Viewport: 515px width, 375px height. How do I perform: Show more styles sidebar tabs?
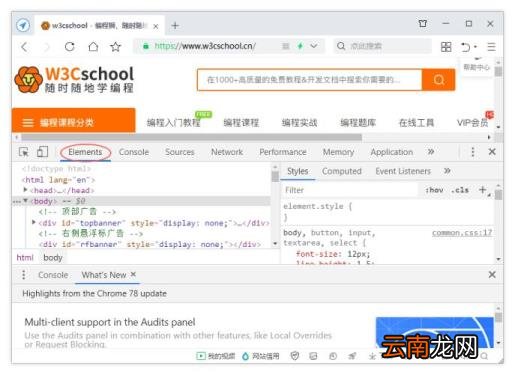[x=447, y=171]
